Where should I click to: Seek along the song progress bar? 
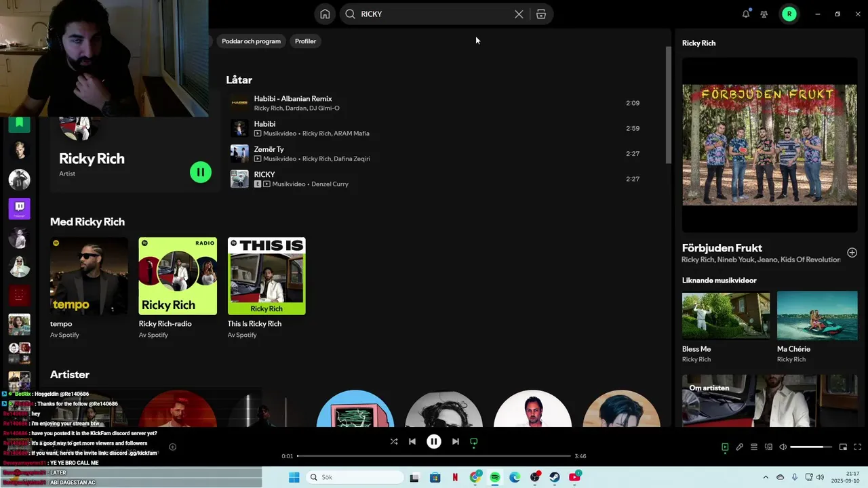tap(434, 456)
